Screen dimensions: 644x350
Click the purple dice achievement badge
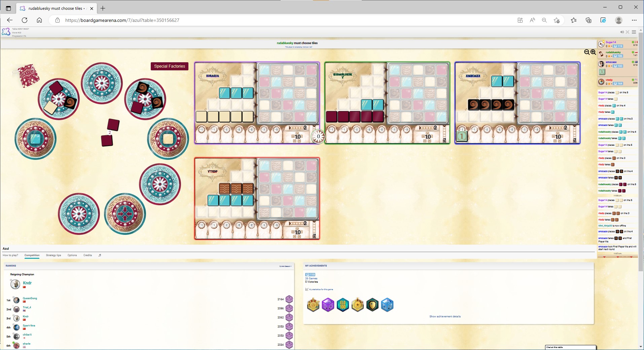[x=328, y=305]
